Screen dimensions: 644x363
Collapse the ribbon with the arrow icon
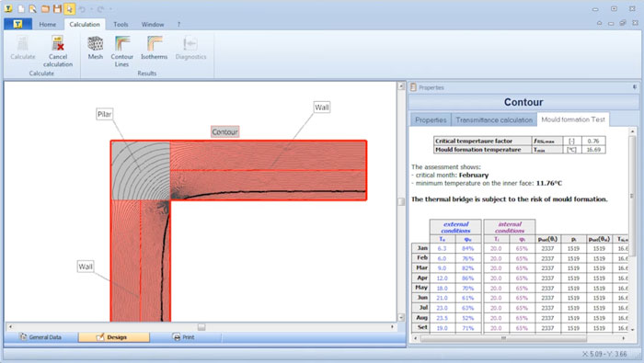(x=599, y=23)
